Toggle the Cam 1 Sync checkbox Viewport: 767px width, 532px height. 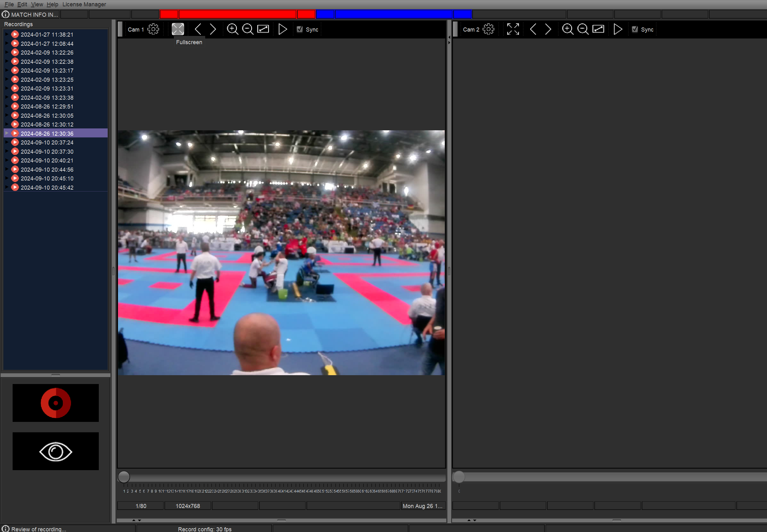click(300, 29)
